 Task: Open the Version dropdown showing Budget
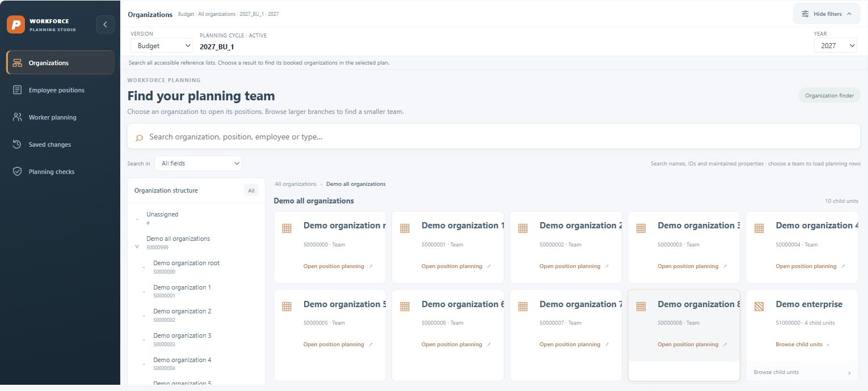click(x=162, y=46)
